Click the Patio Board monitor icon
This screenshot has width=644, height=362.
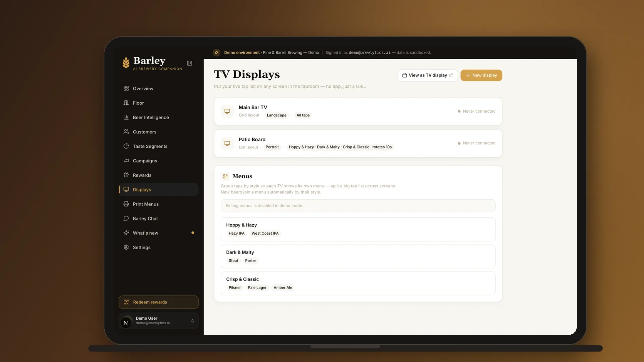click(227, 143)
